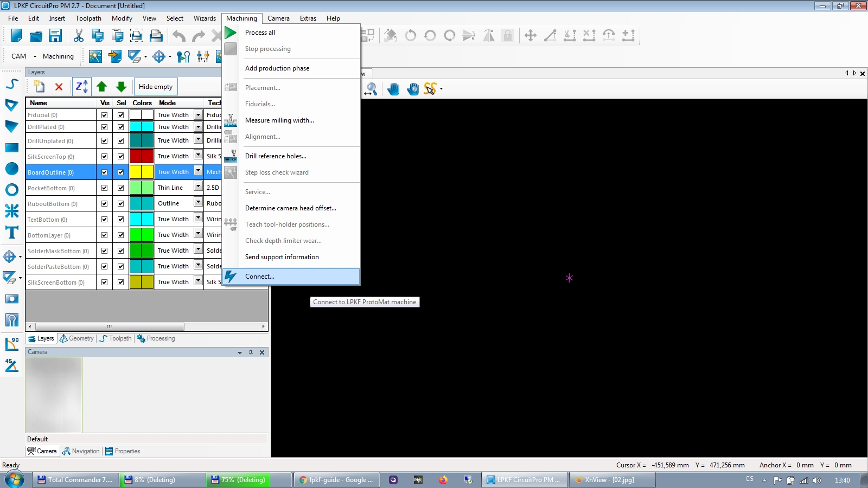Screen dimensions: 868x488
Task: Open the Toolpath menu
Action: (x=88, y=18)
